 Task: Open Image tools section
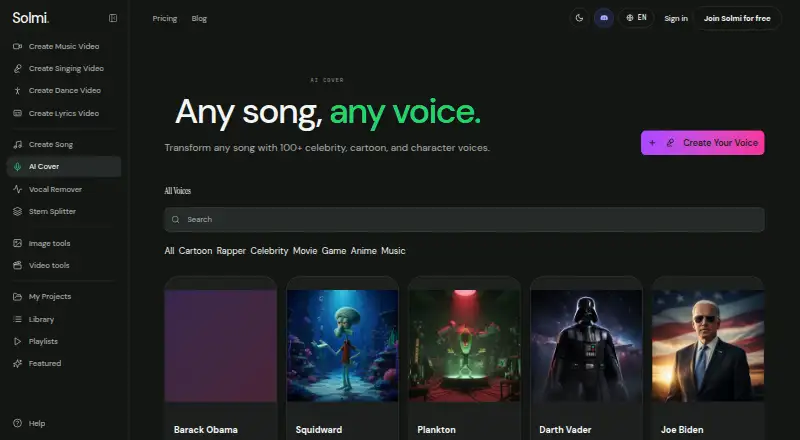64,243
